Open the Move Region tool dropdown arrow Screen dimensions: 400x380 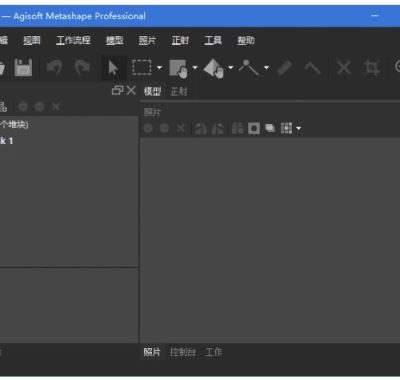195,68
